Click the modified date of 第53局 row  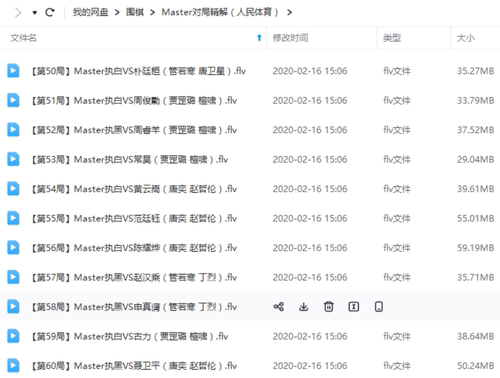[x=310, y=159]
